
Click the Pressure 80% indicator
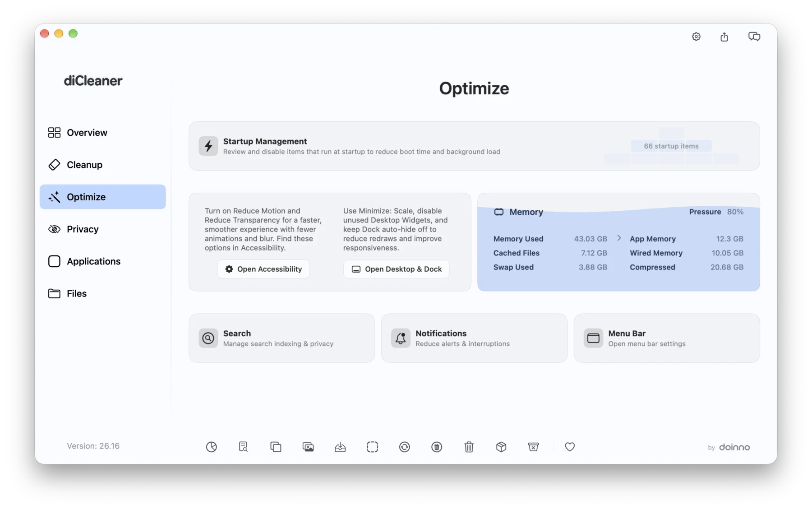[x=716, y=212]
